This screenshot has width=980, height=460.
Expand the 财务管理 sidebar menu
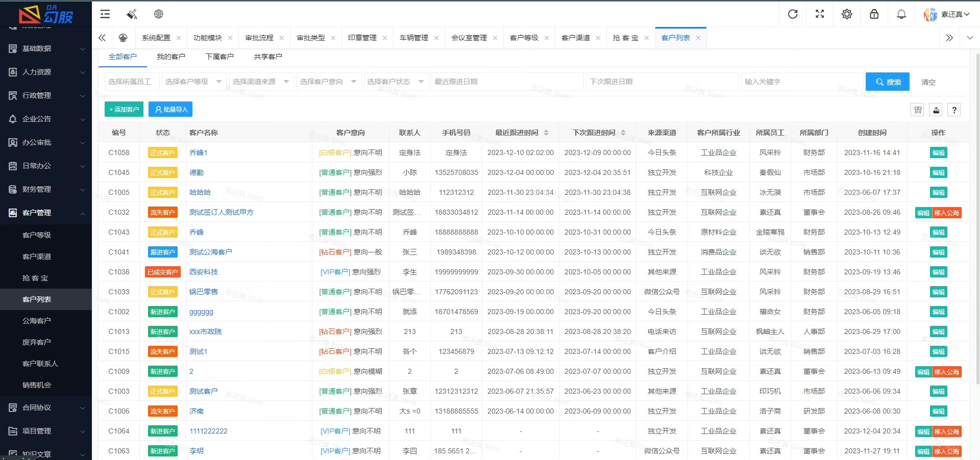[x=46, y=189]
